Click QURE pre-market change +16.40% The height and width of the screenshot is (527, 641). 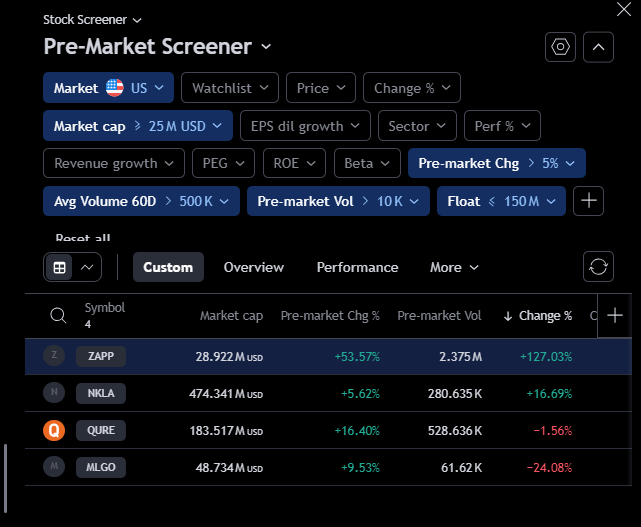click(x=357, y=431)
